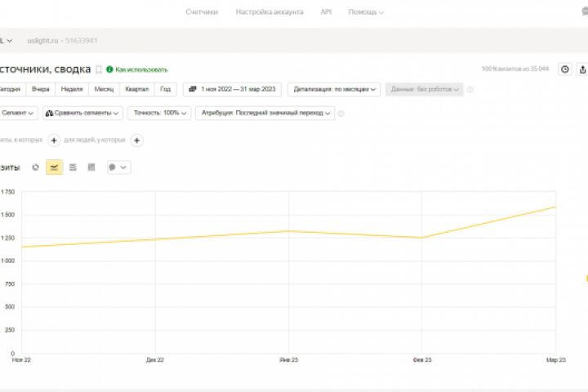Switch to the column bar chart icon

pos(91,167)
